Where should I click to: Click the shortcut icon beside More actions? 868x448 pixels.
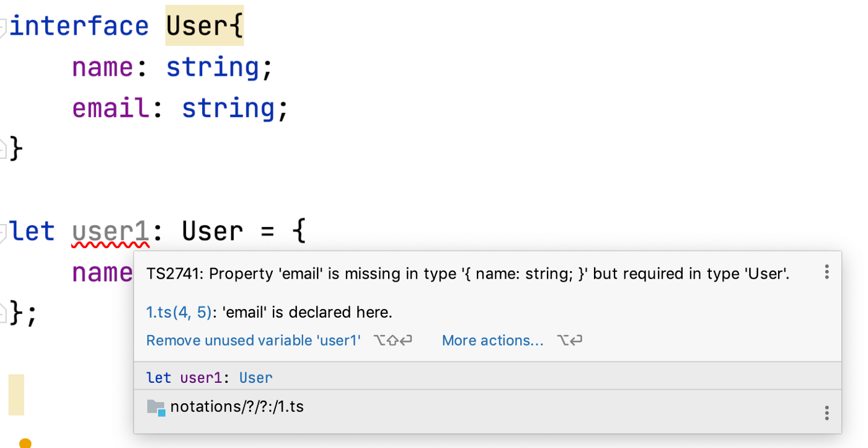pos(569,340)
